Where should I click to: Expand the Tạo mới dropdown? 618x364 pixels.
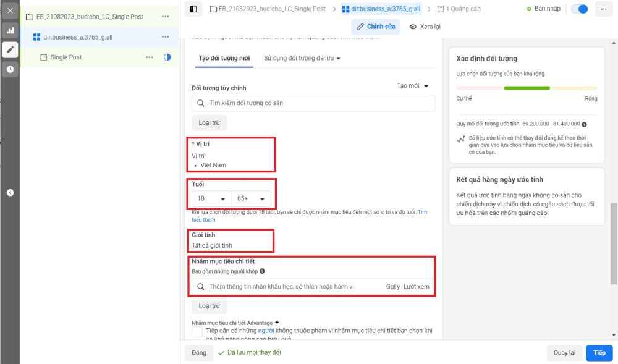[413, 85]
